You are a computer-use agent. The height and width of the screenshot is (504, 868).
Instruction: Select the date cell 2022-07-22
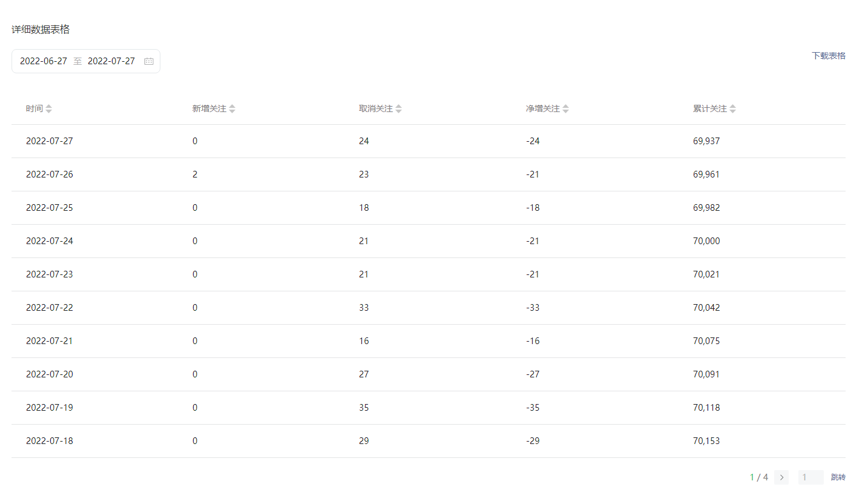[50, 308]
